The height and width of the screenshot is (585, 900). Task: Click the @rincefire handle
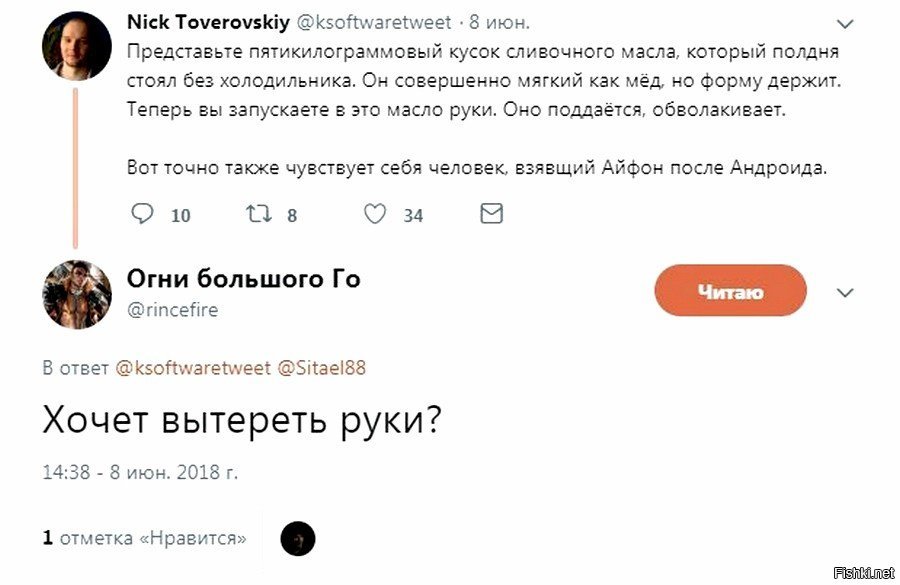pos(172,310)
